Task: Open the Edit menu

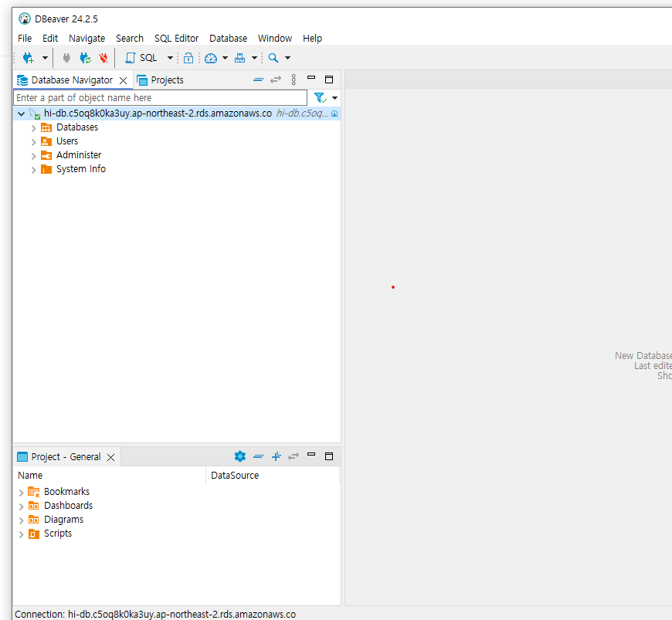Action: 50,38
